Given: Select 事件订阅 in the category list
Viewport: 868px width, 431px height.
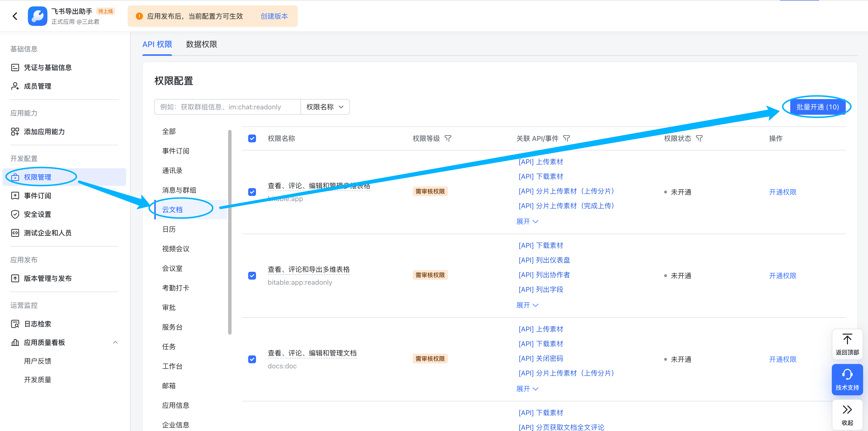Looking at the screenshot, I should [176, 151].
